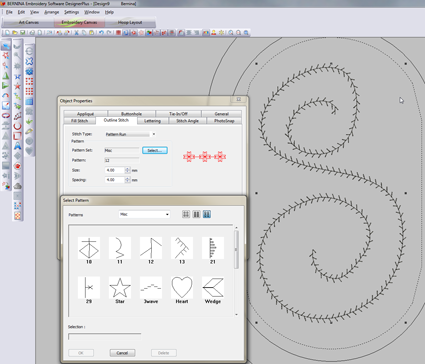Click the Select... pattern button
This screenshot has height=364, width=425.
[x=155, y=150]
